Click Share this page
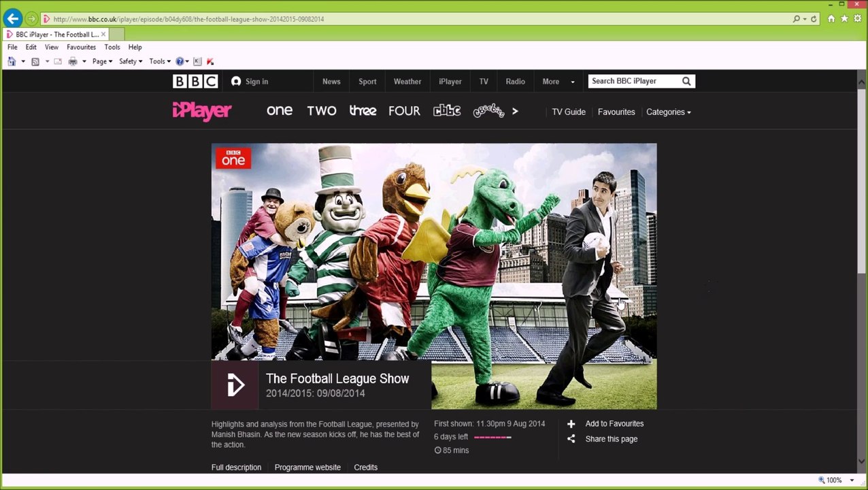The image size is (868, 490). coord(602,439)
